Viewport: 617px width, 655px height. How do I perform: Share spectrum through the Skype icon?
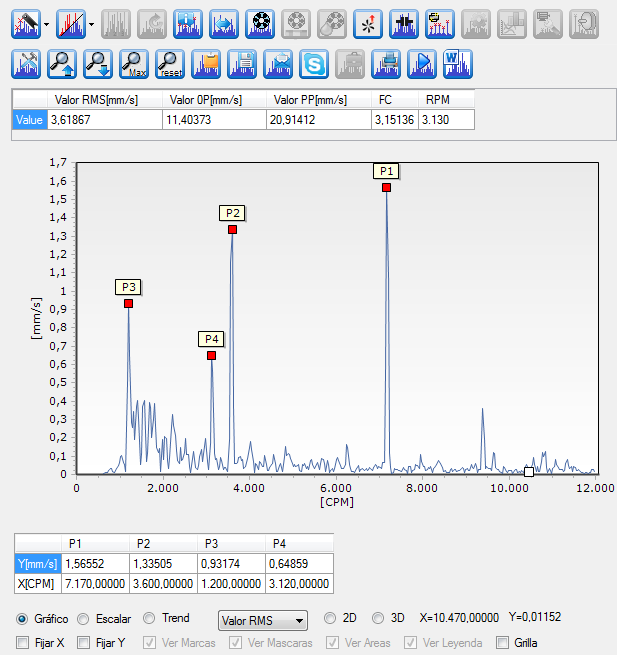point(314,64)
